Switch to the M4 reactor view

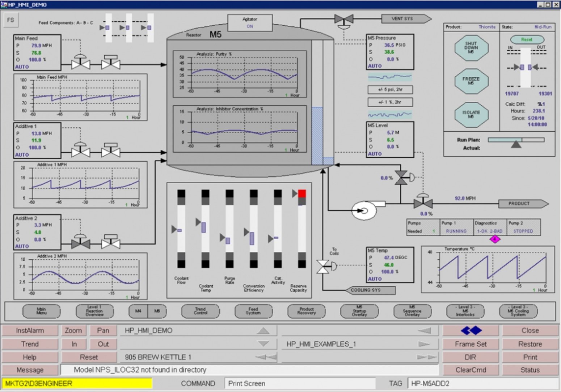(139, 311)
